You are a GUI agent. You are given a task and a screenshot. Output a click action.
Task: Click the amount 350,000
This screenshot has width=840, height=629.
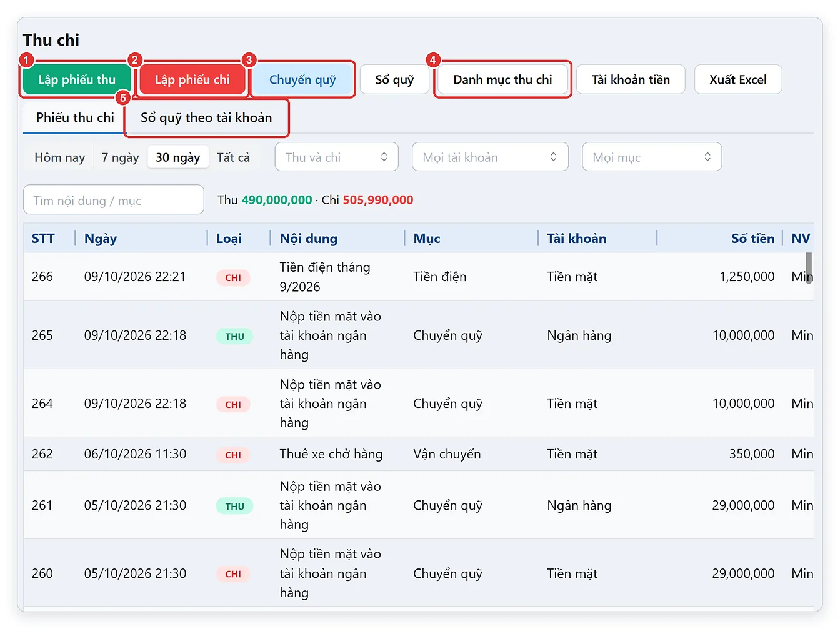(752, 454)
